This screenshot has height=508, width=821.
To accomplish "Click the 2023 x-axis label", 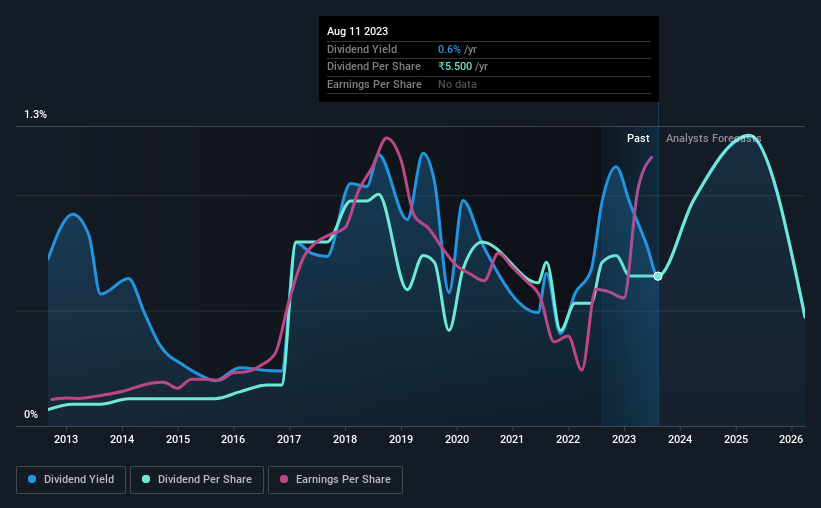I will click(624, 439).
